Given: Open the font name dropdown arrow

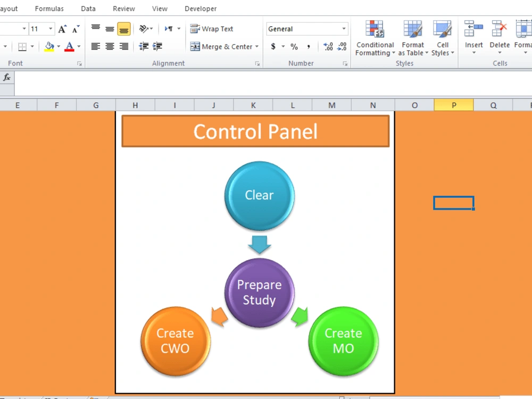Looking at the screenshot, I should [x=24, y=29].
